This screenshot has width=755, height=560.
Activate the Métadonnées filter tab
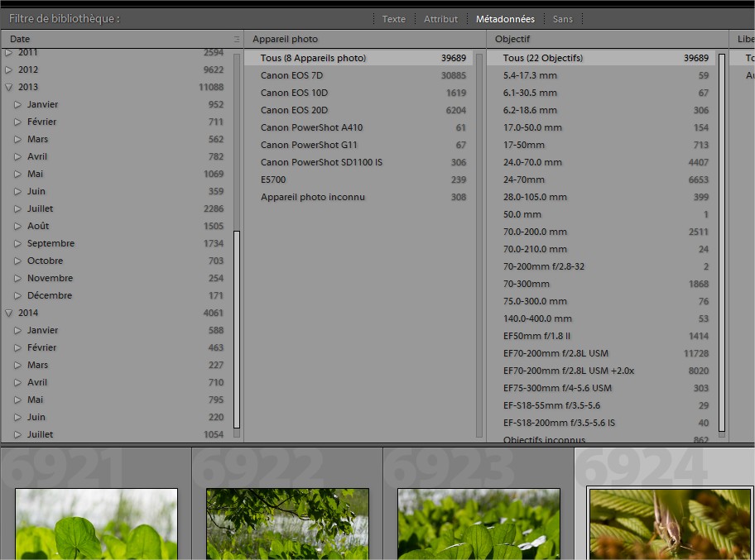505,19
